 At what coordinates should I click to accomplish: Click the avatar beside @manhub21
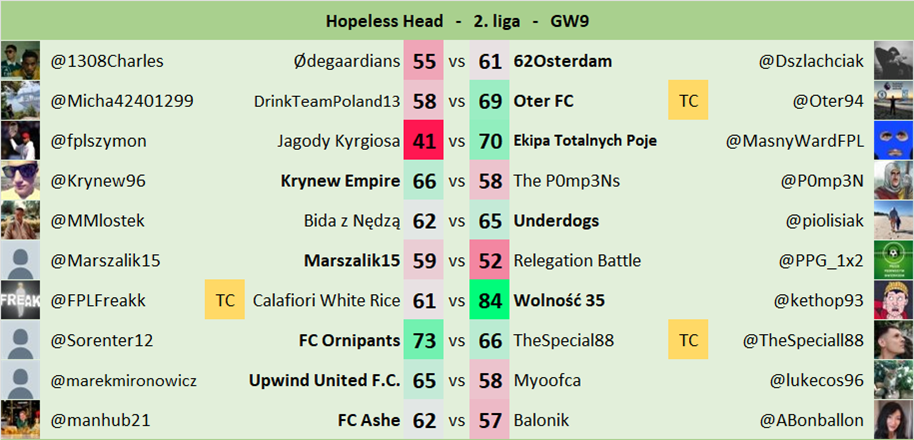(x=20, y=420)
